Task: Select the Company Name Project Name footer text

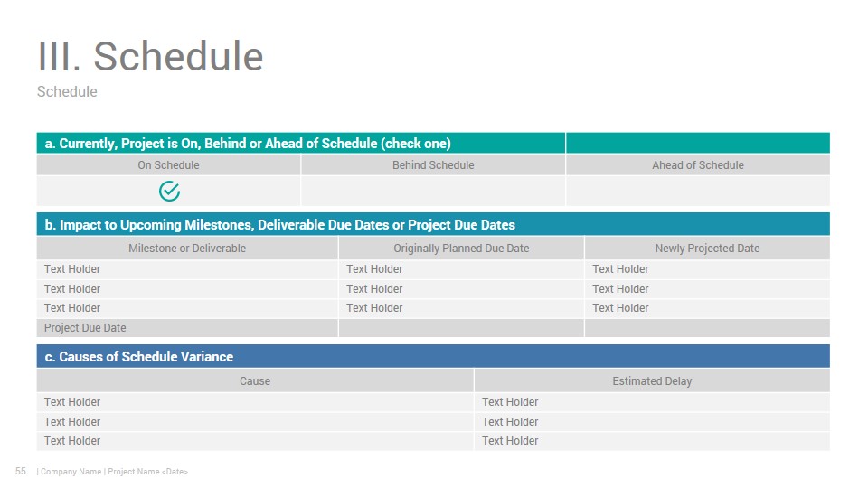Action: [112, 472]
